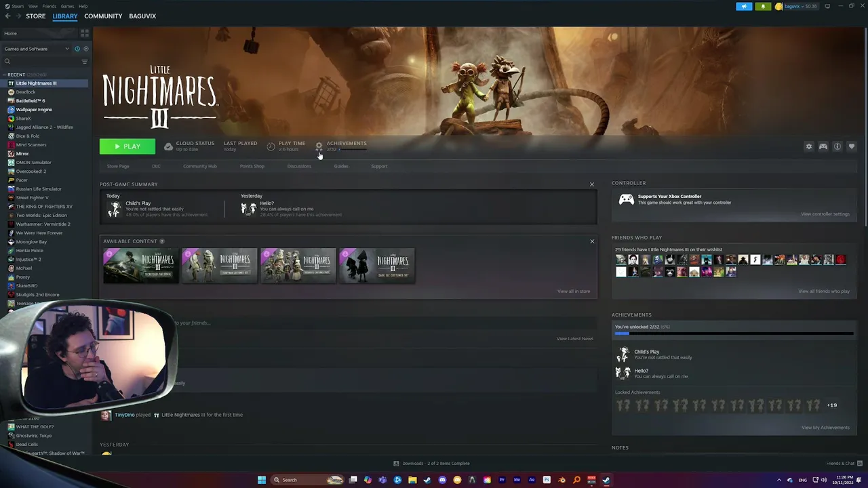
Task: Click the sidebar unlocked achievements progress bar
Action: (734, 333)
